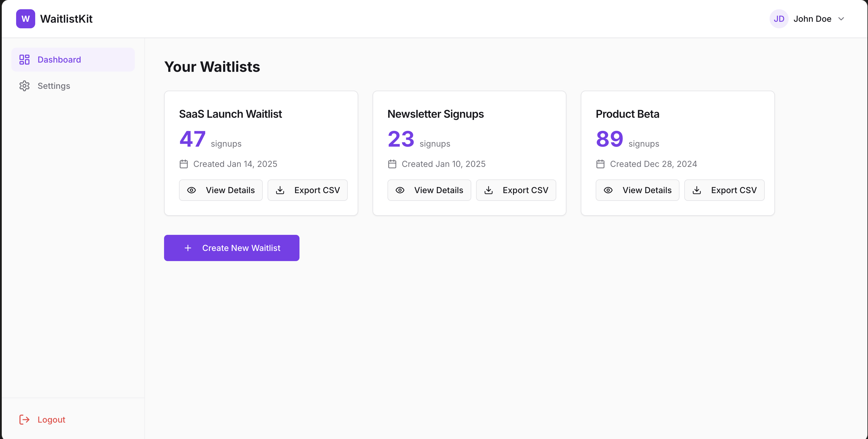The width and height of the screenshot is (868, 439).
Task: Click the download icon on Product Beta Export CSV
Action: pyautogui.click(x=697, y=190)
